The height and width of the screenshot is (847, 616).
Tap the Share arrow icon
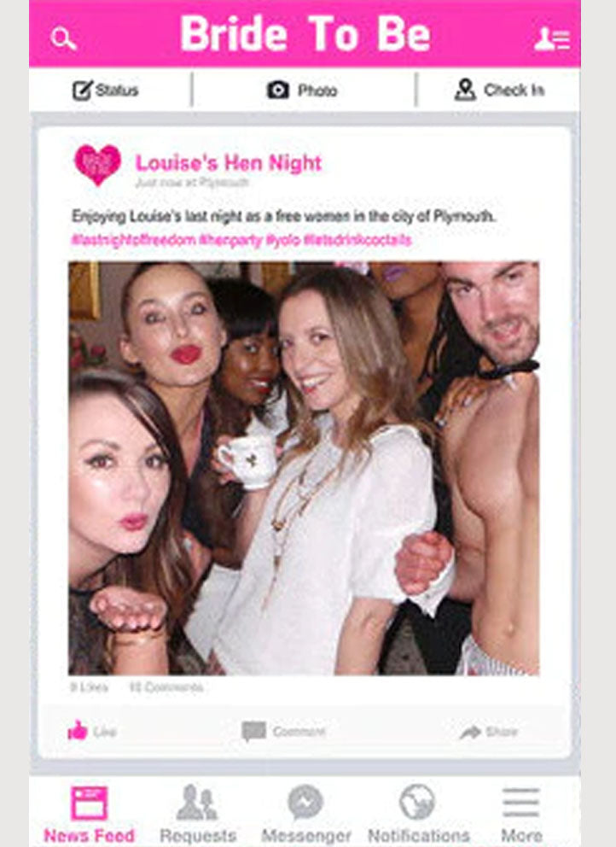click(x=470, y=732)
